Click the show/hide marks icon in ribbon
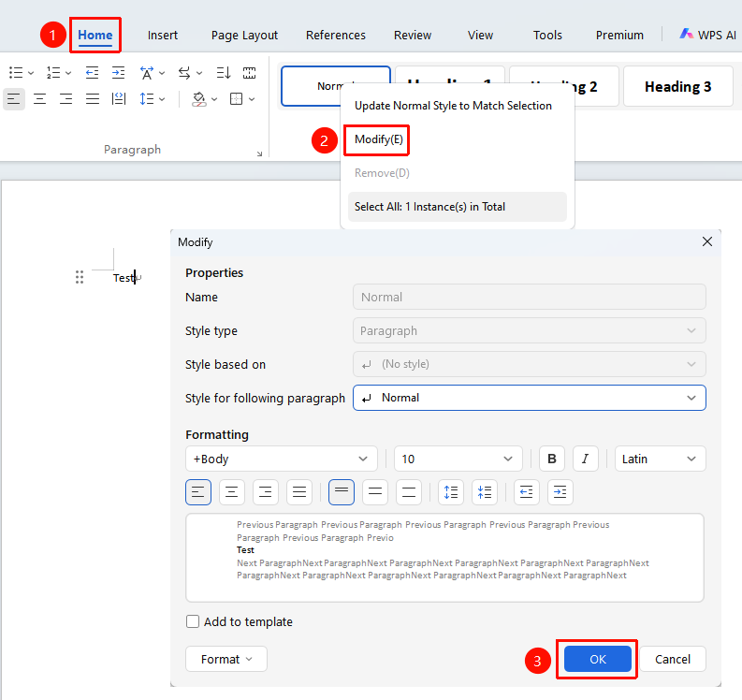Image resolution: width=742 pixels, height=700 pixels. tap(250, 73)
